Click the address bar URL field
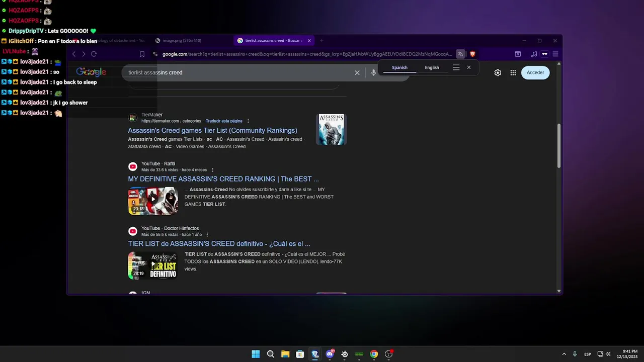This screenshot has width=644, height=362. pyautogui.click(x=307, y=54)
